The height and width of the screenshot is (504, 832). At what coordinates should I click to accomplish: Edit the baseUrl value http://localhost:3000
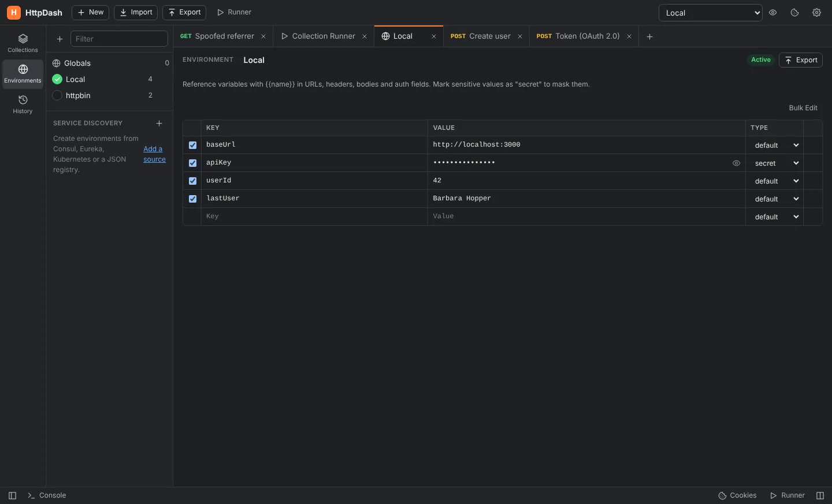pos(586,145)
